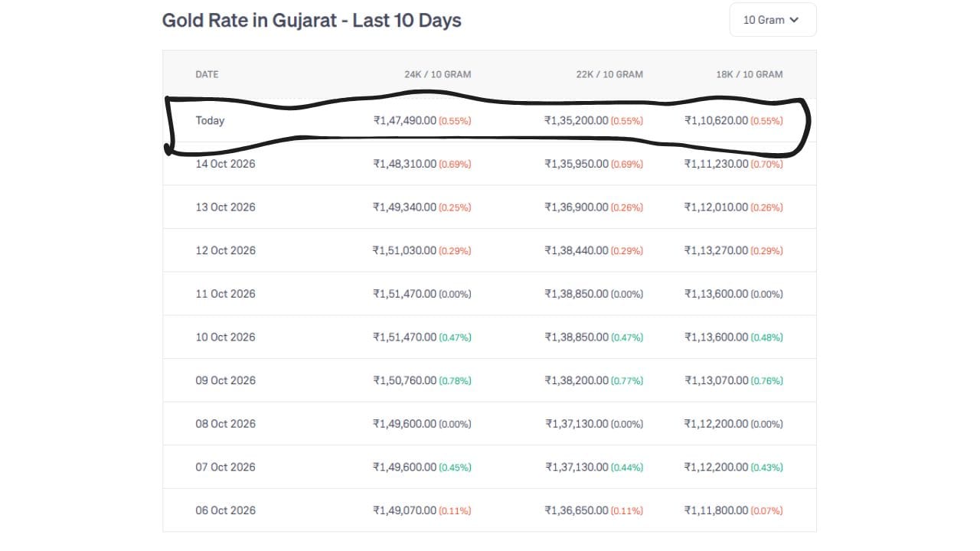Viewport: 980px width, 551px height.
Task: Select the DATE column header
Action: pos(207,74)
